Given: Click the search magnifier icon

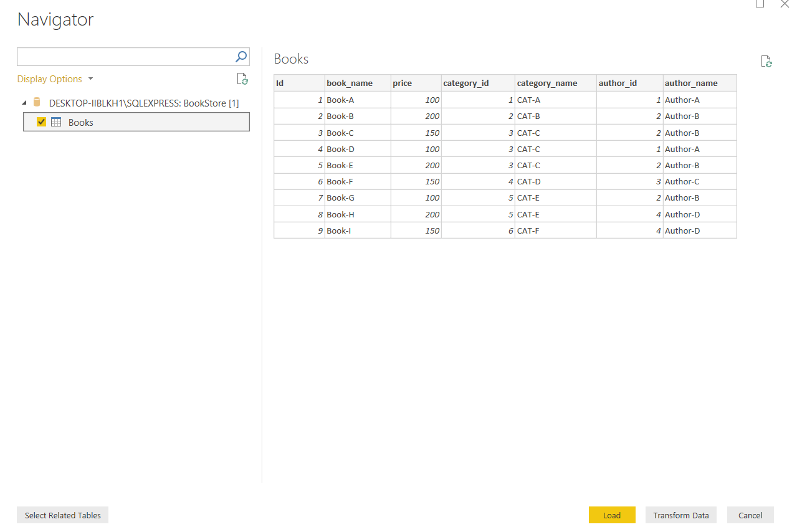Looking at the screenshot, I should (241, 57).
